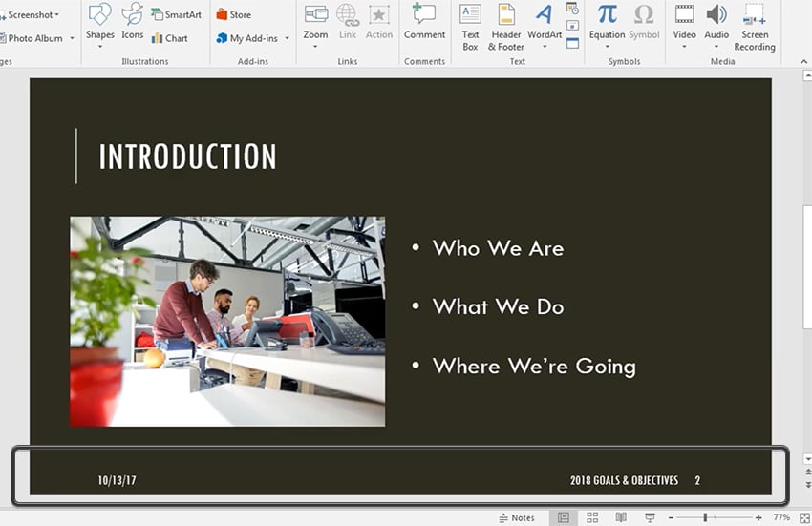Select the 10/13/17 date footer
Screen dimensions: 812x526
(x=118, y=480)
